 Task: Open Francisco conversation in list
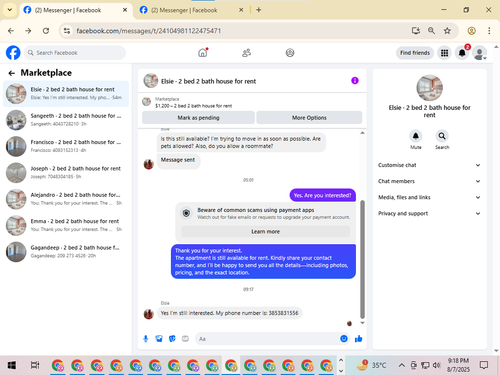pyautogui.click(x=66, y=146)
